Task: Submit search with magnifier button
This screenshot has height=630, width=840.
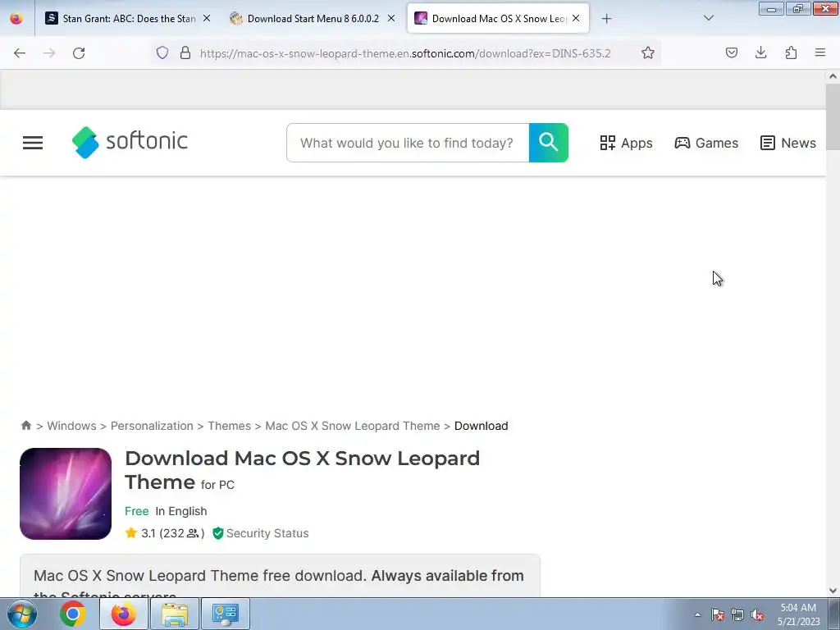Action: [x=549, y=143]
